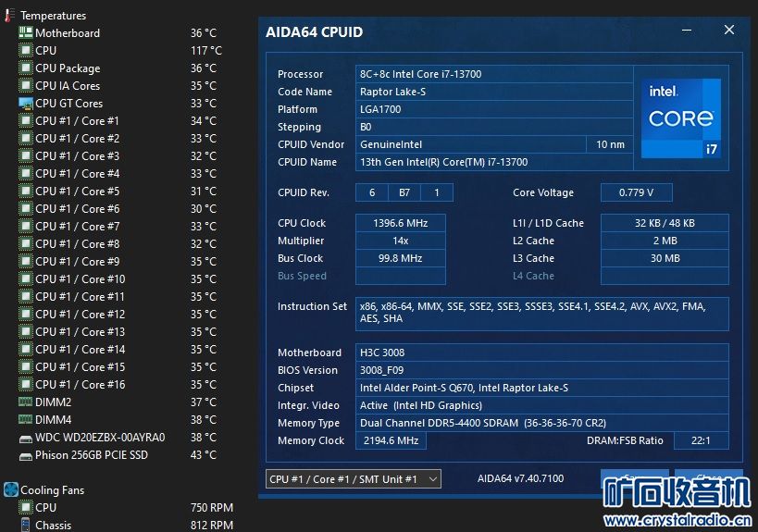Click the Intel Core i7 logo badge
Viewport: 758px width, 532px height.
click(680, 118)
